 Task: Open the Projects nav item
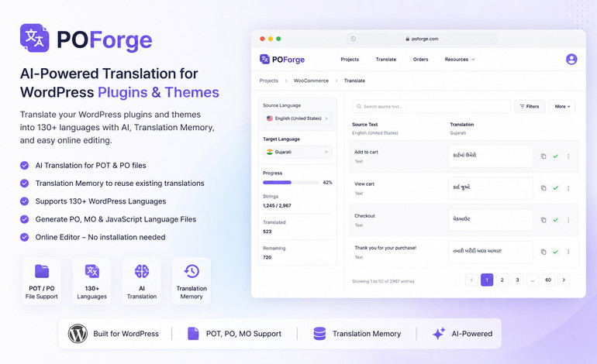tap(350, 60)
